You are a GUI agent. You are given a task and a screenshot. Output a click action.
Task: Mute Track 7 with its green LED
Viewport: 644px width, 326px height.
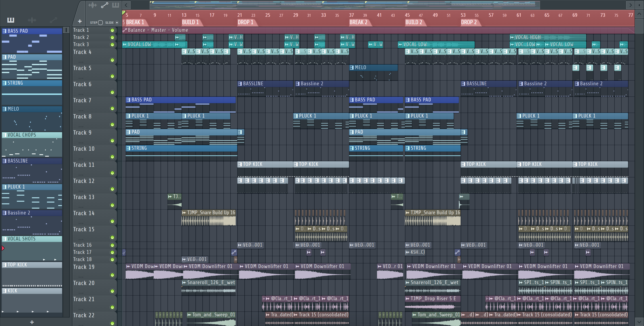click(112, 108)
